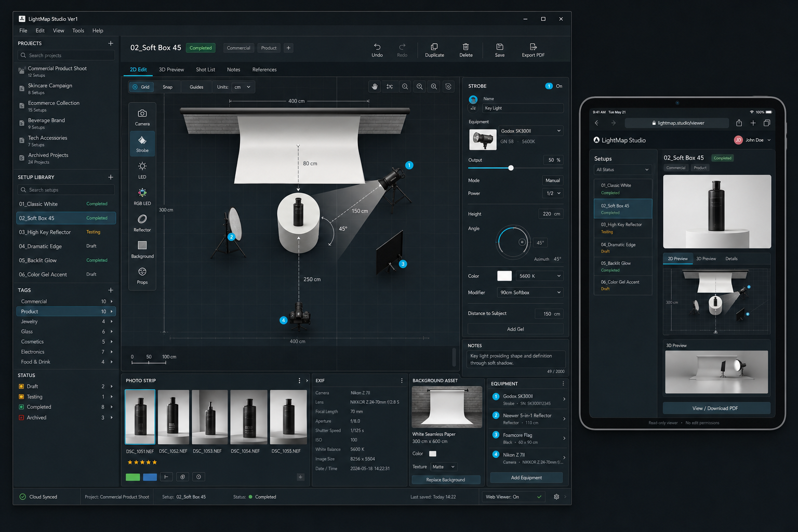The height and width of the screenshot is (532, 798).
Task: Click strobe marker 1 on canvas
Action: (409, 165)
